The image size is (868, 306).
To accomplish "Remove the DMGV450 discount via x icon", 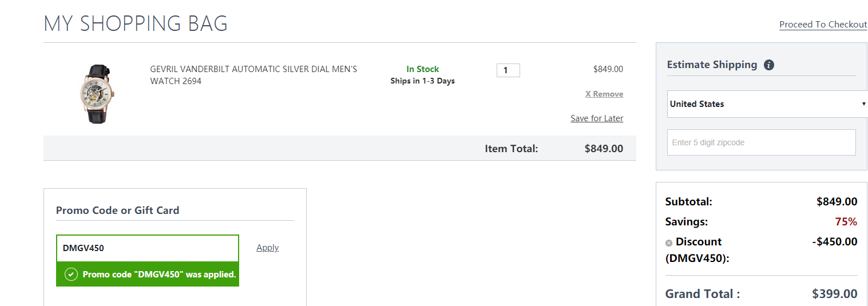I will tap(669, 243).
